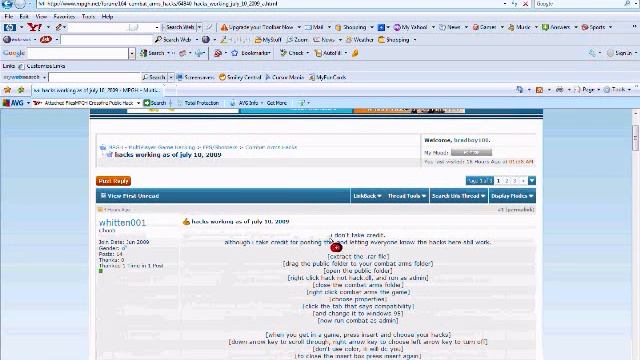Click the Favorites star icon
Image resolution: width=640 pixels, height=360 pixels.
[7, 90]
